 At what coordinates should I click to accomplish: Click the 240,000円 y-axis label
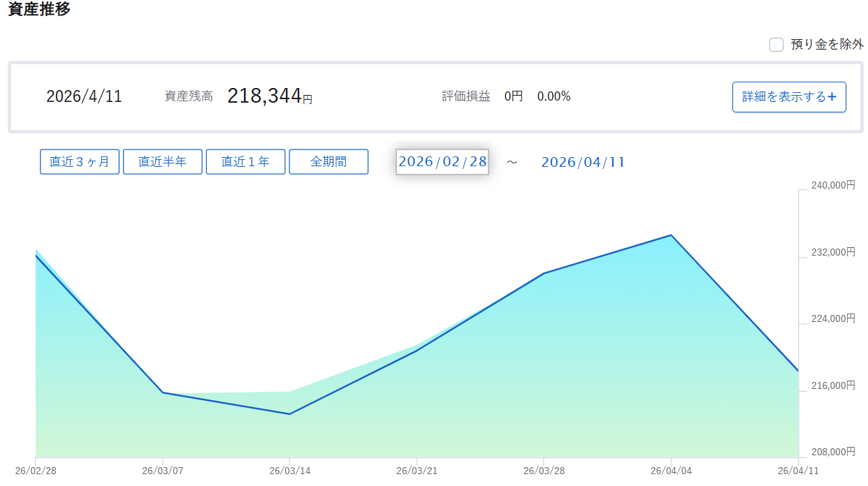click(832, 185)
